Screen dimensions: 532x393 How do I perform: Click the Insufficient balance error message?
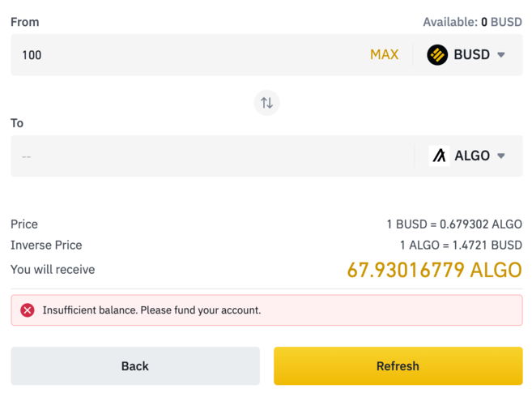(x=152, y=310)
